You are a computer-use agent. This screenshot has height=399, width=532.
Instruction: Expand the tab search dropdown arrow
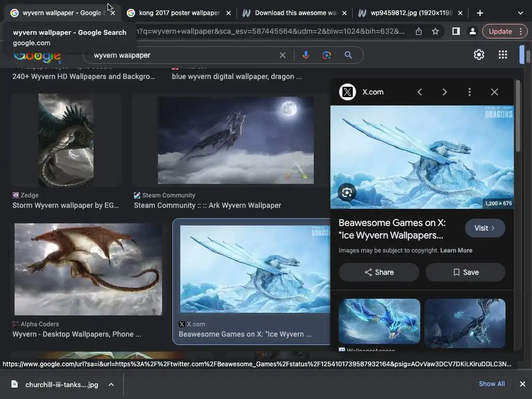coord(520,13)
